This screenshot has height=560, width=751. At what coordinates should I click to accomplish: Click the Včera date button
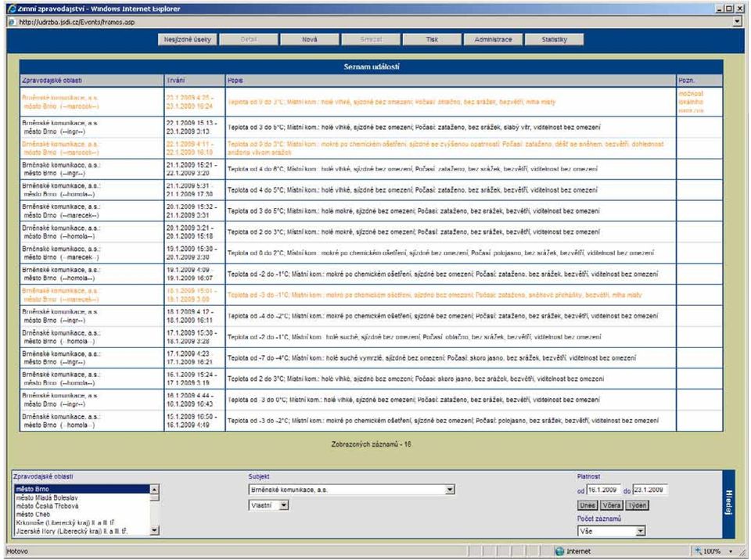click(x=611, y=505)
